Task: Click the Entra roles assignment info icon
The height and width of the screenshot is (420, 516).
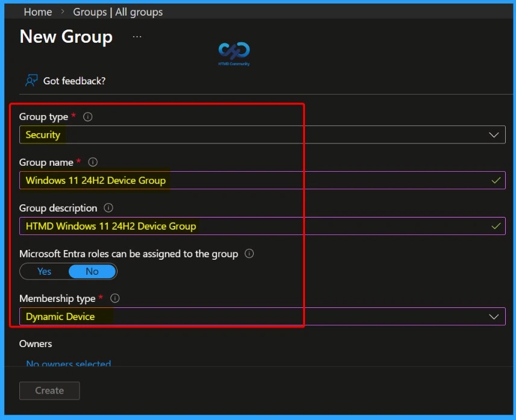Action: coord(248,254)
